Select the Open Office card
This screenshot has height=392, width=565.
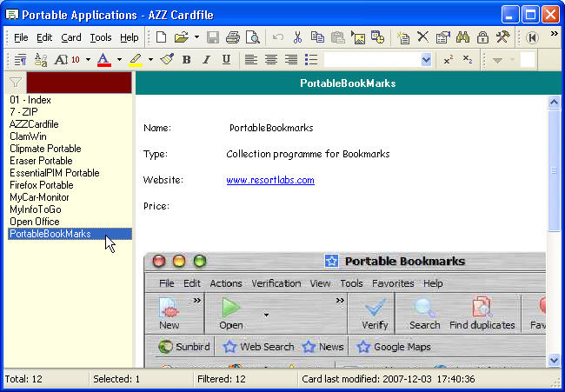(70, 222)
